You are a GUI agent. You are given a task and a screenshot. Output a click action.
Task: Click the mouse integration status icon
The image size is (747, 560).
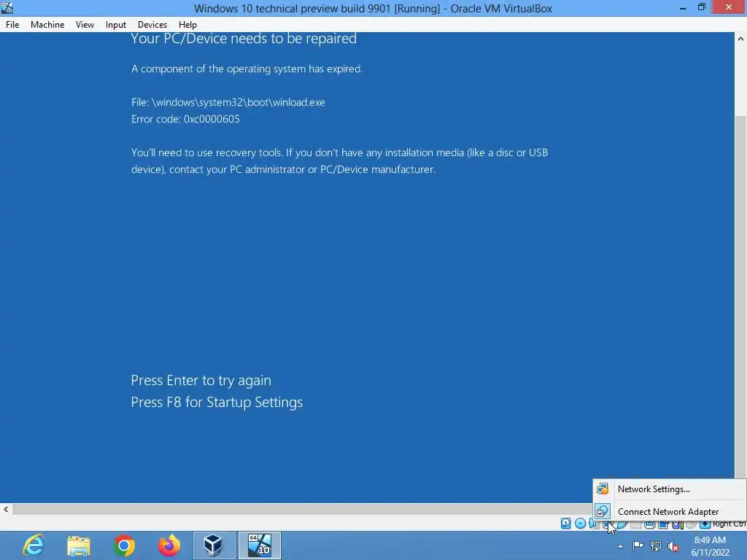click(x=692, y=524)
